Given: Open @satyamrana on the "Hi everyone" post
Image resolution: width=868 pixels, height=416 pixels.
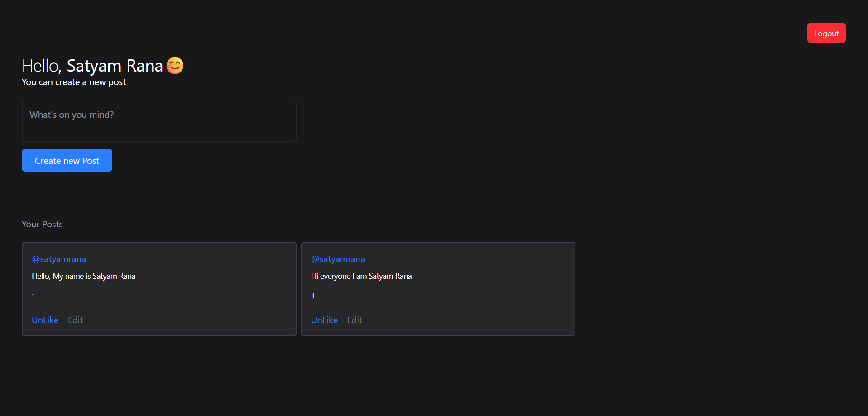Looking at the screenshot, I should click(x=338, y=259).
